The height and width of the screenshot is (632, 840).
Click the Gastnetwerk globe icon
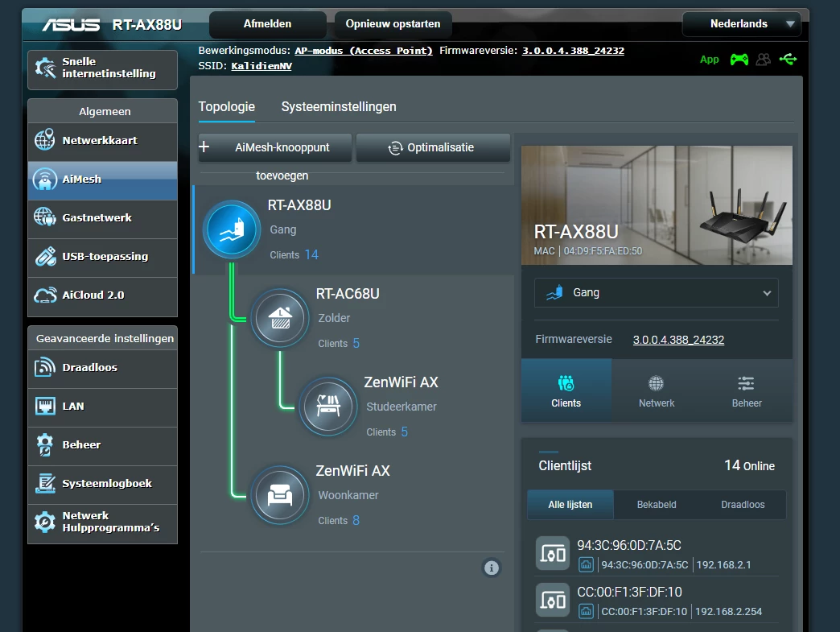(x=45, y=217)
